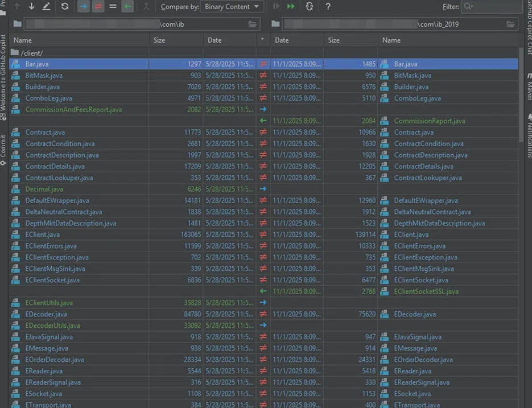Click the pencil edit icon in toolbar

click(x=46, y=6)
